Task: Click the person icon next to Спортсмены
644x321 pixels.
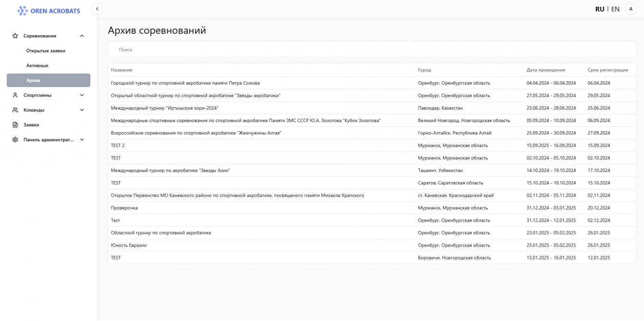Action: (x=15, y=95)
